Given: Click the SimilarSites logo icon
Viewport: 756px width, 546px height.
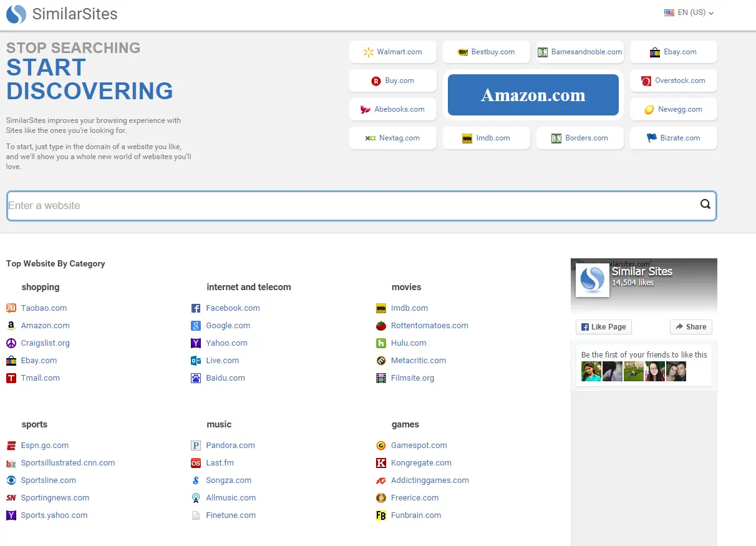Looking at the screenshot, I should pos(16,14).
